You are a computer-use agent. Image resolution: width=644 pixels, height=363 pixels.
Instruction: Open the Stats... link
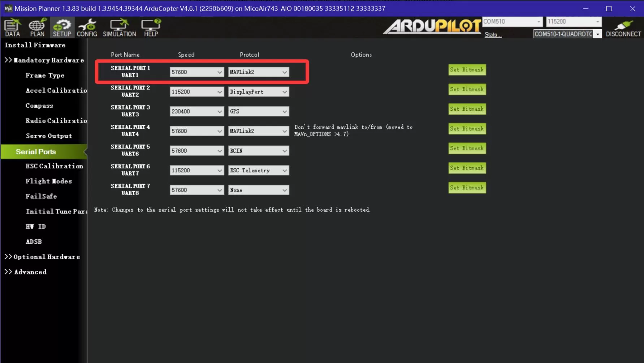tap(493, 35)
